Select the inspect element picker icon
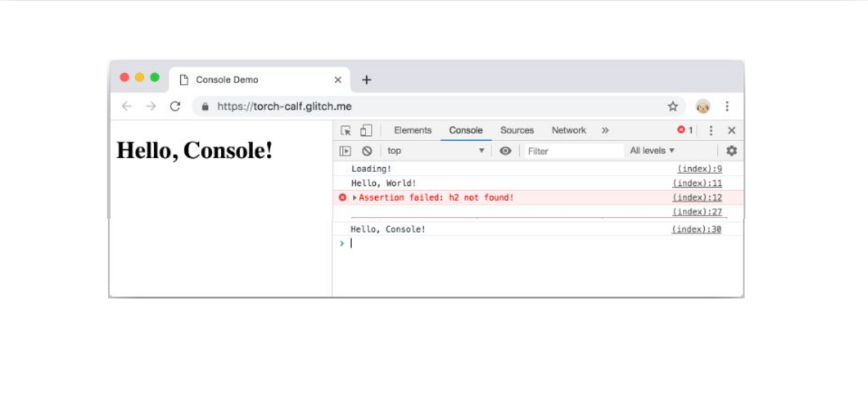 (346, 131)
